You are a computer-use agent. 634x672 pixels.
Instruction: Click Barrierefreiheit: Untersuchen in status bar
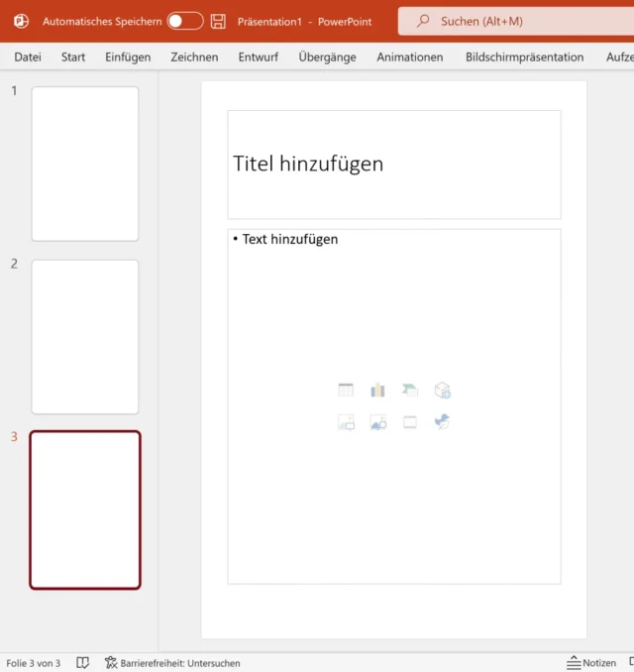[x=171, y=663]
